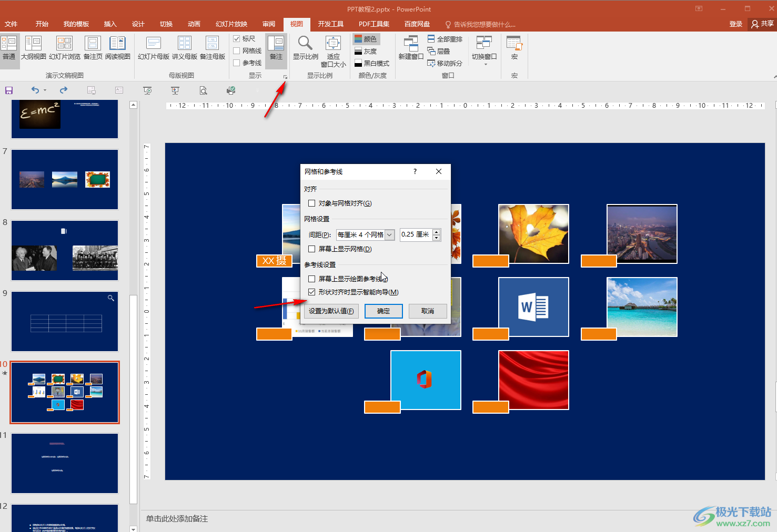777x532 pixels.
Task: Expand the grid spacing dropdown
Action: (x=389, y=235)
